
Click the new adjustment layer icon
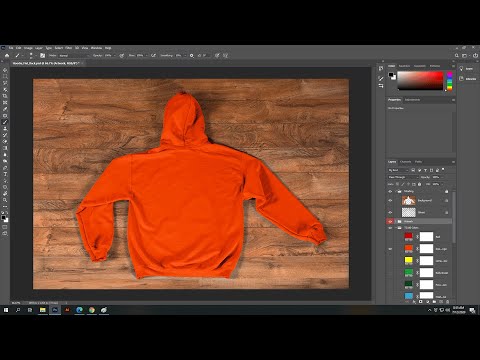point(427,302)
